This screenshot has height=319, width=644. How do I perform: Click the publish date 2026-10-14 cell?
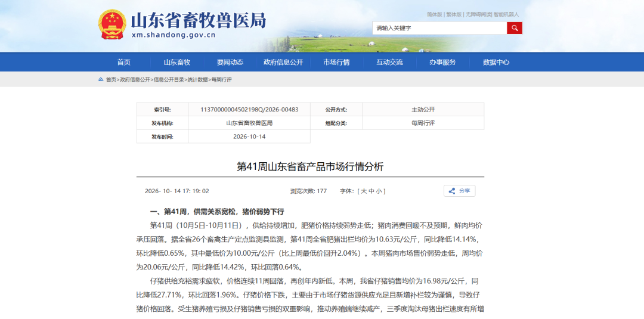[x=249, y=137]
